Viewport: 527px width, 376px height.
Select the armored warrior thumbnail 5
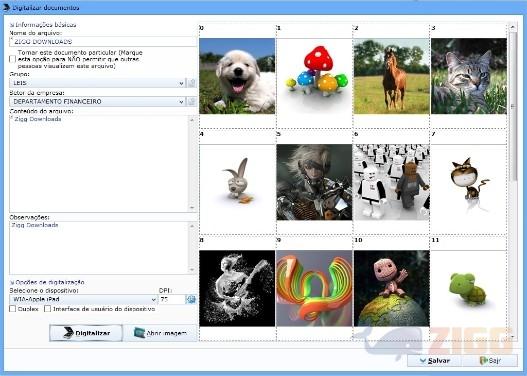coord(314,182)
